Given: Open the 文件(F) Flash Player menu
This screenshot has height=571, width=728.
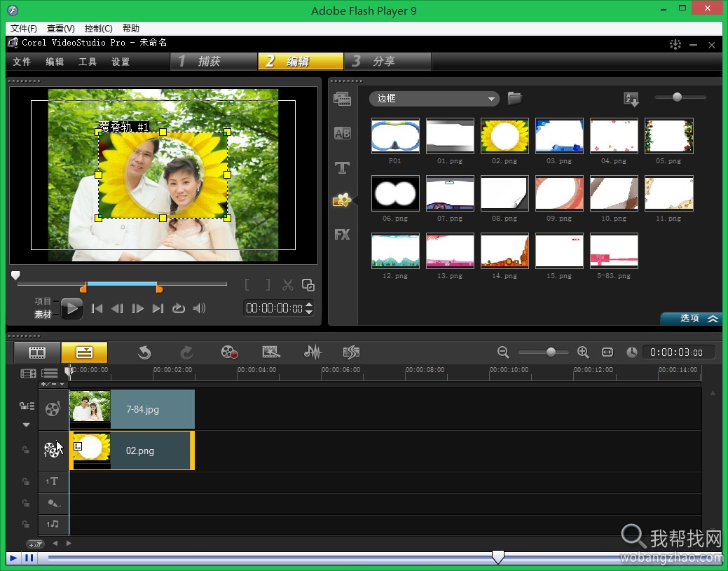Looking at the screenshot, I should pyautogui.click(x=24, y=28).
